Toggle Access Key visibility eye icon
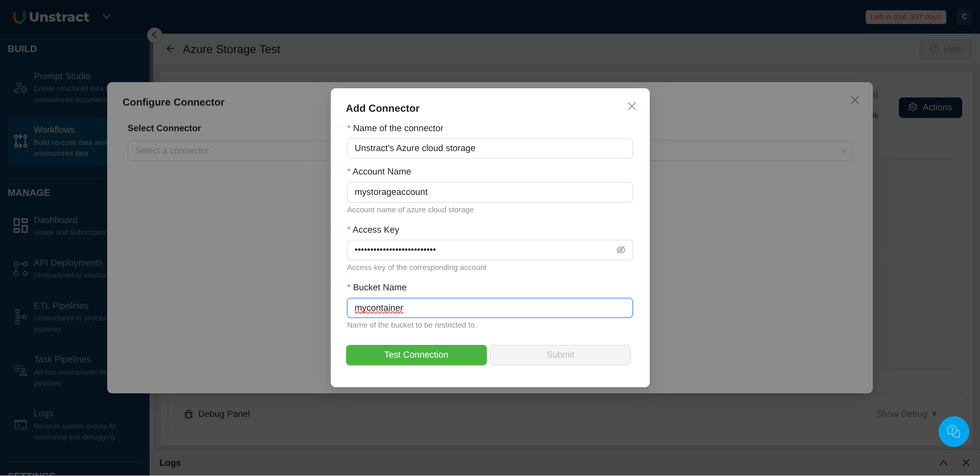Viewport: 980px width, 476px height. (x=621, y=250)
